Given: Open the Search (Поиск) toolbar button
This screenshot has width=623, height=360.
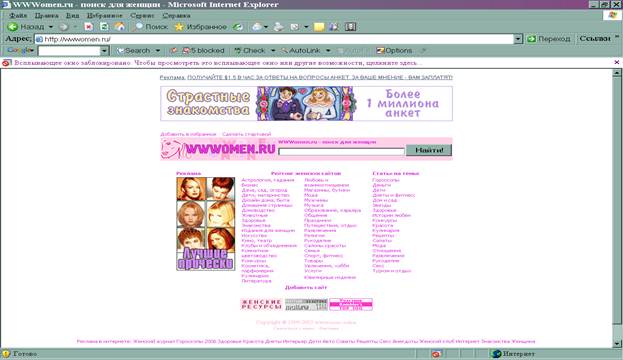Looking at the screenshot, I should click(151, 27).
